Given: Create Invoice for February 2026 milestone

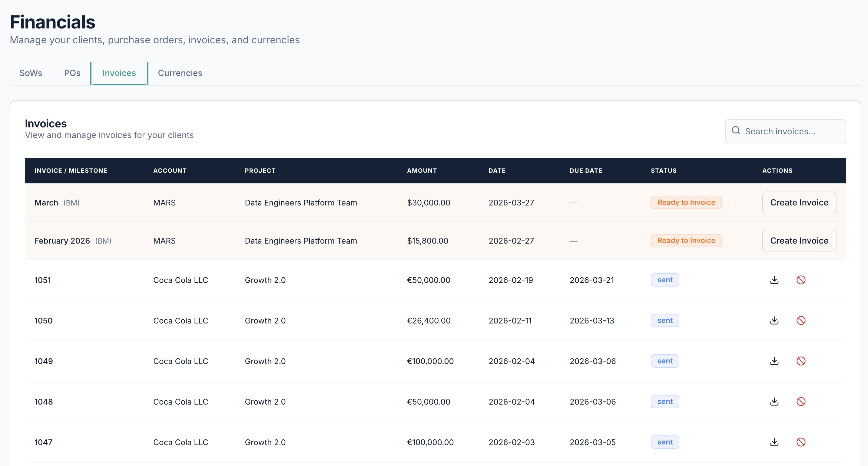Looking at the screenshot, I should point(799,240).
